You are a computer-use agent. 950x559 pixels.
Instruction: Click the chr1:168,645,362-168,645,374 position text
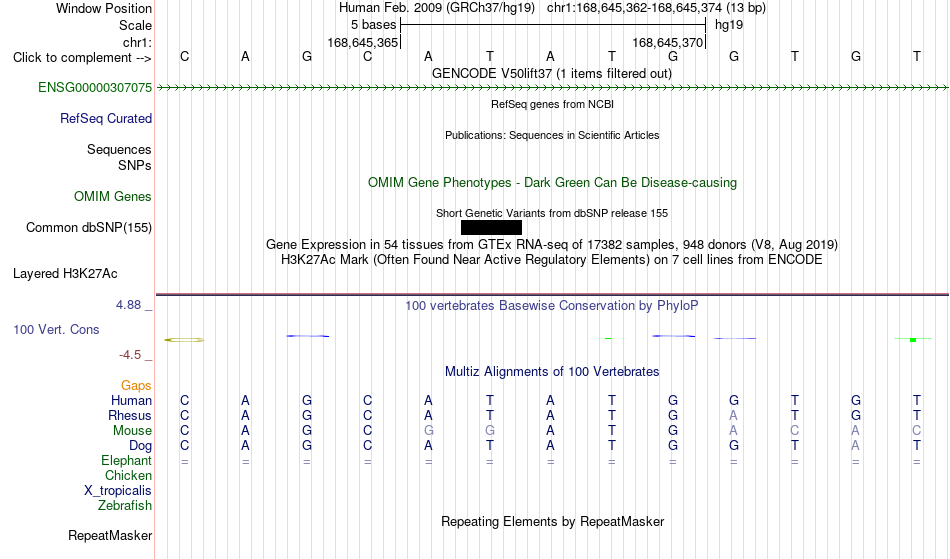pos(656,8)
